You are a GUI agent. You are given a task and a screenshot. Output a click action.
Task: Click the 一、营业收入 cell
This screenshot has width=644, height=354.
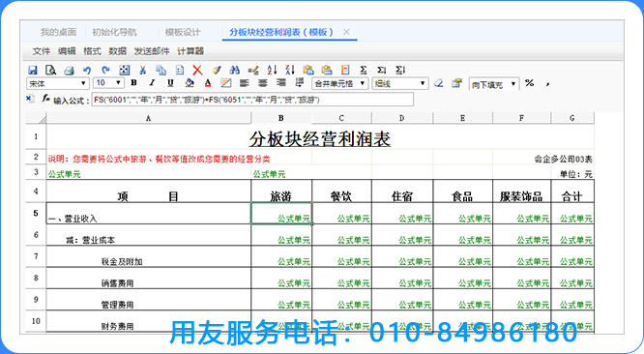(149, 214)
